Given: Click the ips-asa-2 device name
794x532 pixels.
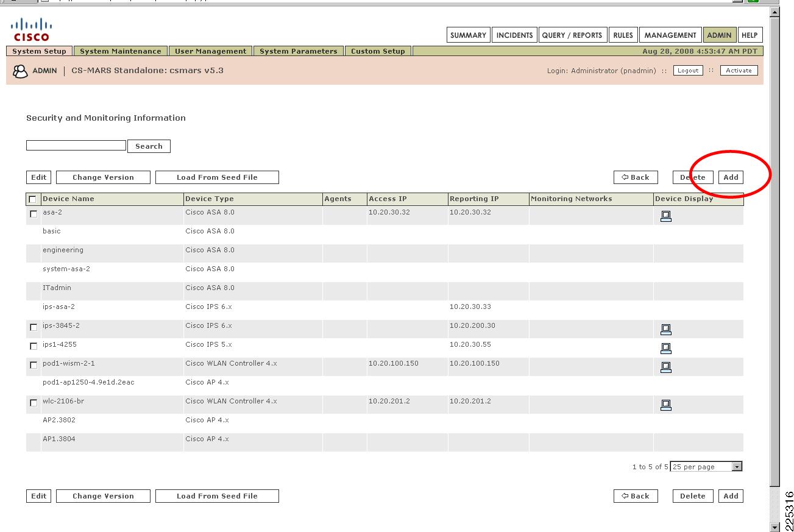Looking at the screenshot, I should point(58,307).
